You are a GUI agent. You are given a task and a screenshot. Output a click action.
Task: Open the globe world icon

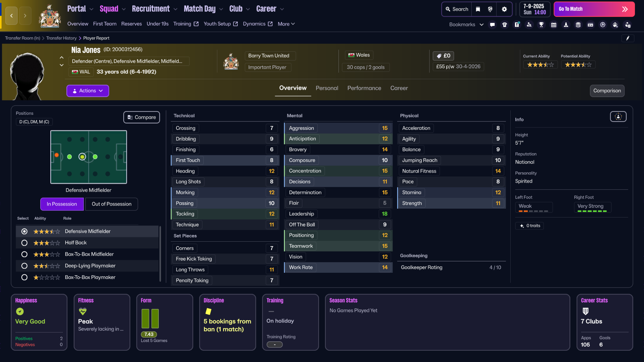(490, 9)
